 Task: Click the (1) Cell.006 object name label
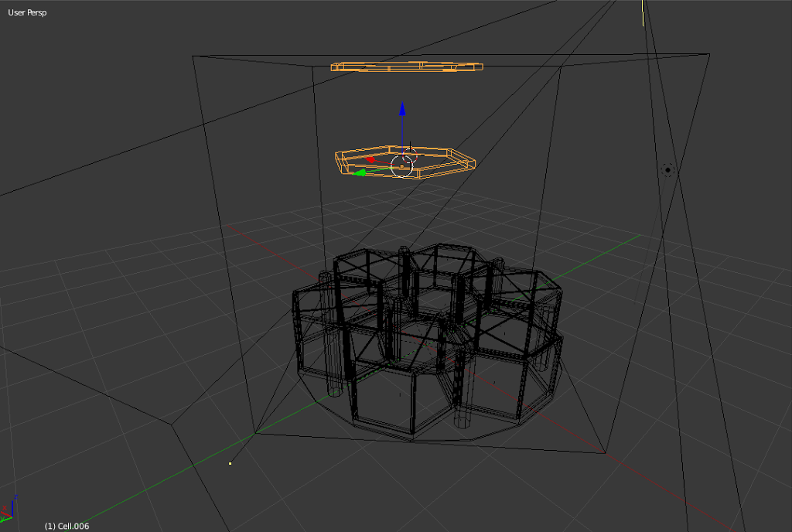click(68, 526)
